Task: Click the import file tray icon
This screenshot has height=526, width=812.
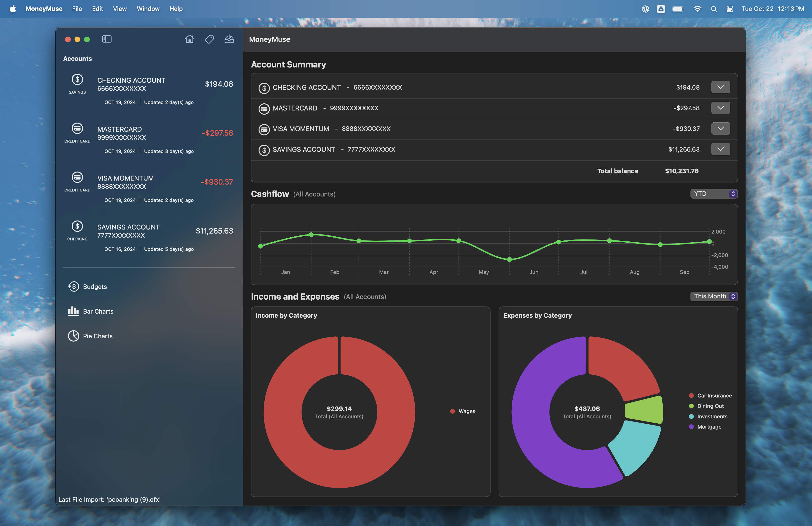Action: click(x=229, y=39)
